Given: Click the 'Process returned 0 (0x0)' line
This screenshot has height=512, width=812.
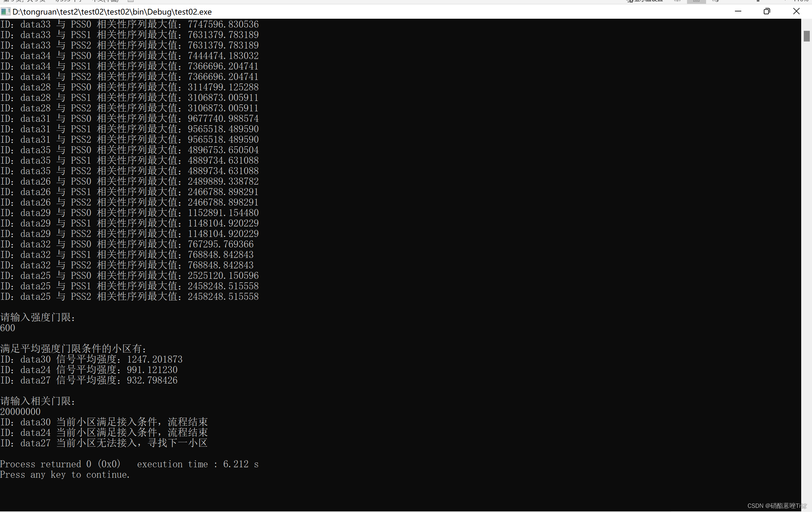Looking at the screenshot, I should point(60,464).
